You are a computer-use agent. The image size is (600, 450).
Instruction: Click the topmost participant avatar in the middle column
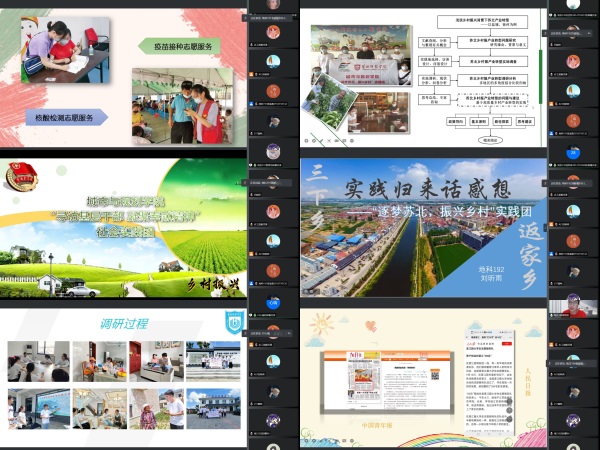[273, 5]
